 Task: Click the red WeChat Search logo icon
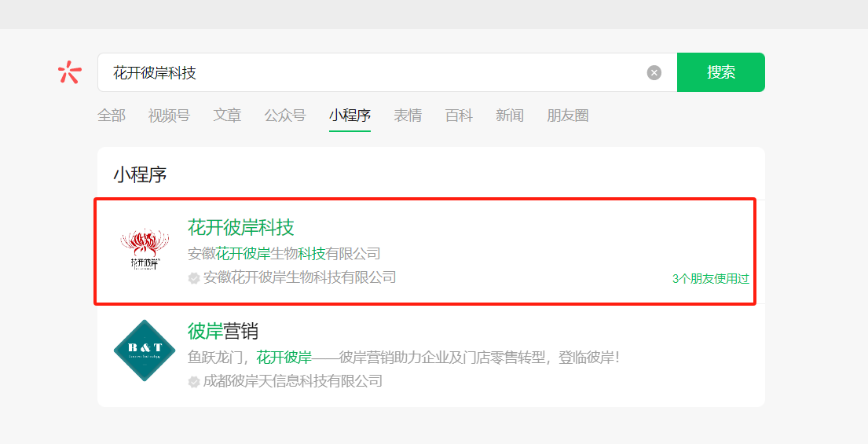70,72
